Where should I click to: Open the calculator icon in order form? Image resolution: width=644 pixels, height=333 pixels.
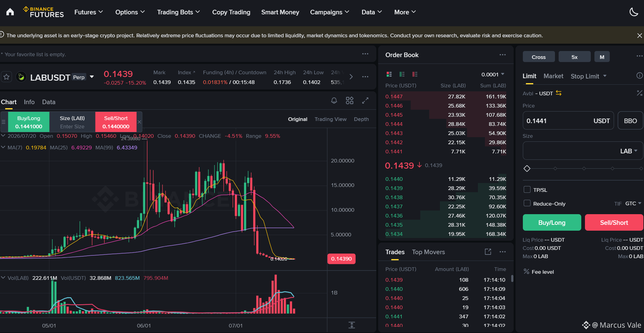point(639,93)
